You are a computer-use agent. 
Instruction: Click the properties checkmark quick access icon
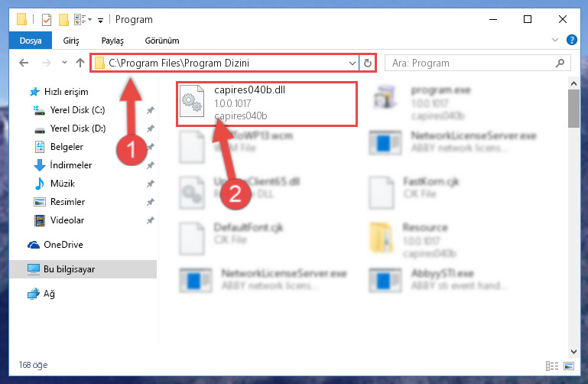tap(47, 19)
